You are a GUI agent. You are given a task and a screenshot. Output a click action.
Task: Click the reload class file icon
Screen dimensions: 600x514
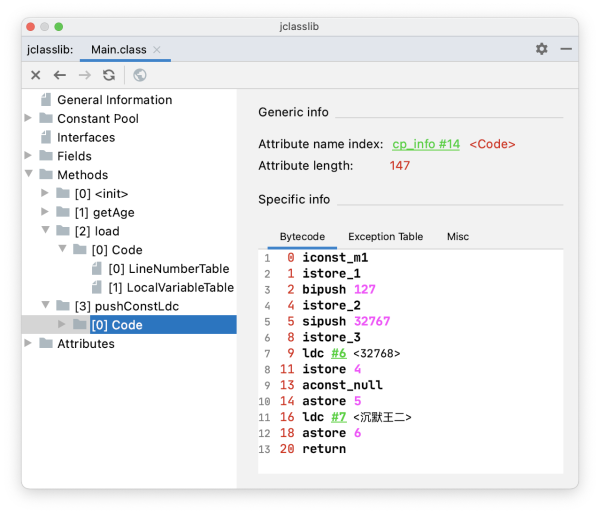coord(109,75)
